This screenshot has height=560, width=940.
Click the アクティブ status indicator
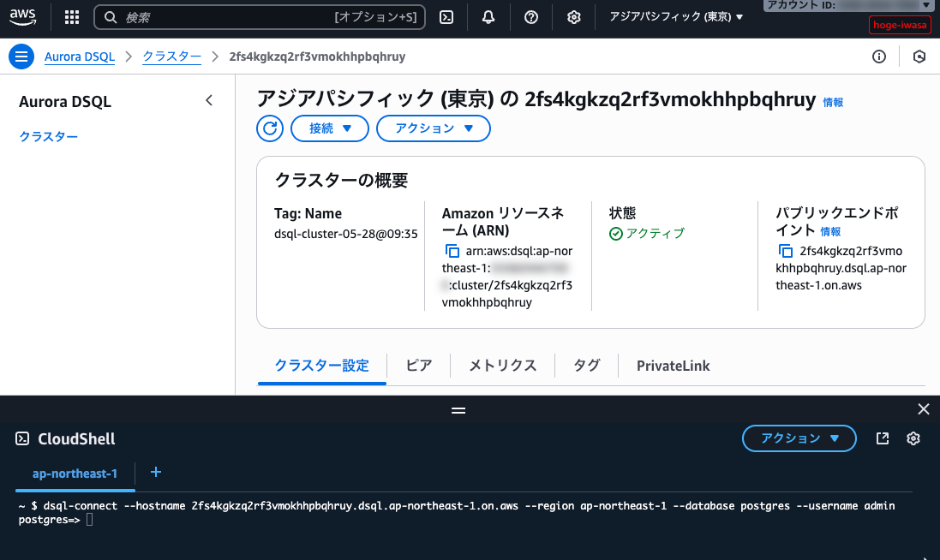pos(647,234)
